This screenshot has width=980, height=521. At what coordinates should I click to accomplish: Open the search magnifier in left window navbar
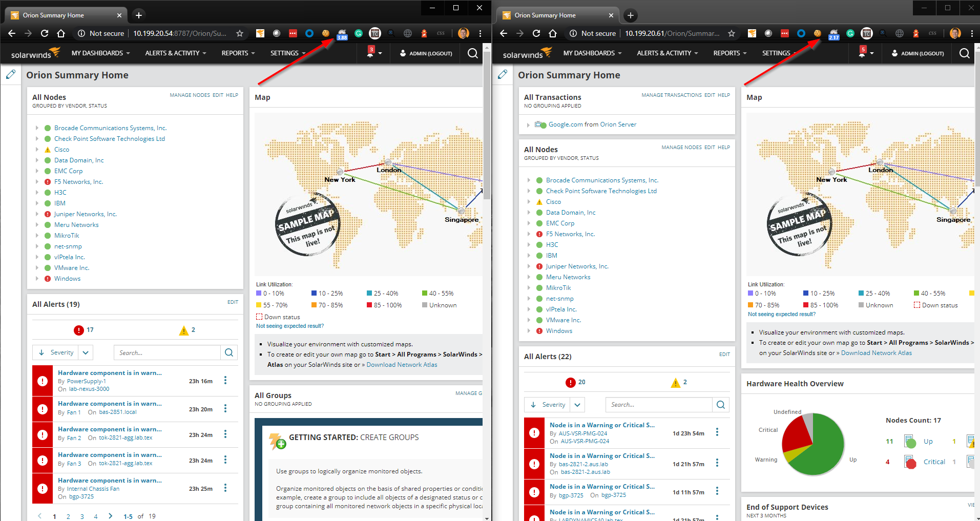[472, 53]
